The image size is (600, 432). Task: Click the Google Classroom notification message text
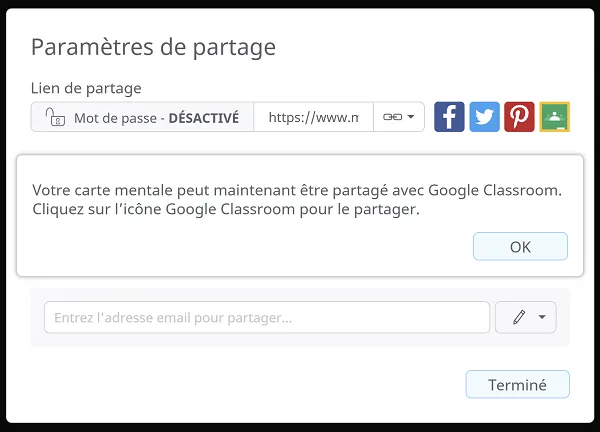(296, 189)
